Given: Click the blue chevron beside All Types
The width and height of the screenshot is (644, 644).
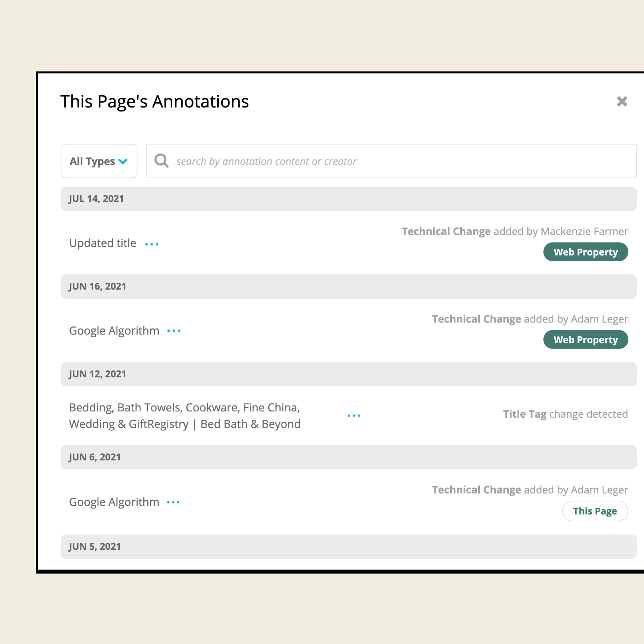Looking at the screenshot, I should point(123,162).
